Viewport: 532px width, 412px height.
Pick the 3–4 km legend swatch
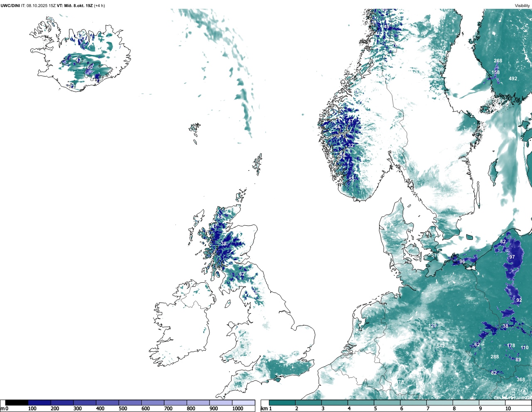point(335,403)
